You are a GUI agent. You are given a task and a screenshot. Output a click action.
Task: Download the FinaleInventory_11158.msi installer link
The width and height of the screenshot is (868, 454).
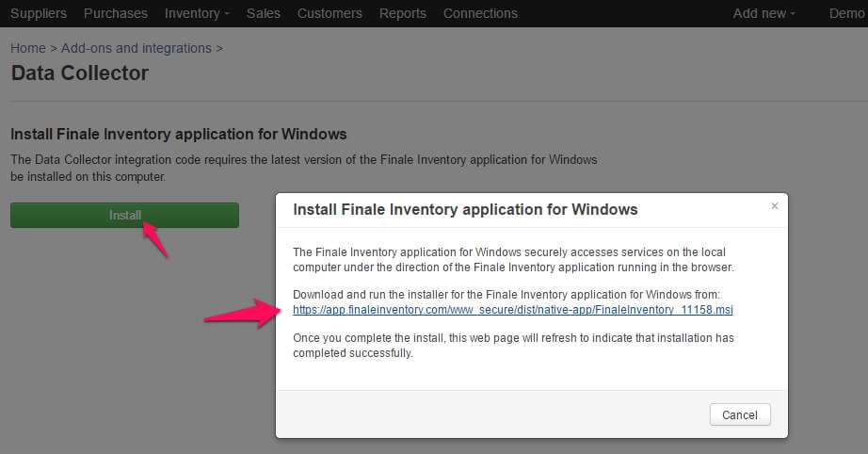(512, 310)
